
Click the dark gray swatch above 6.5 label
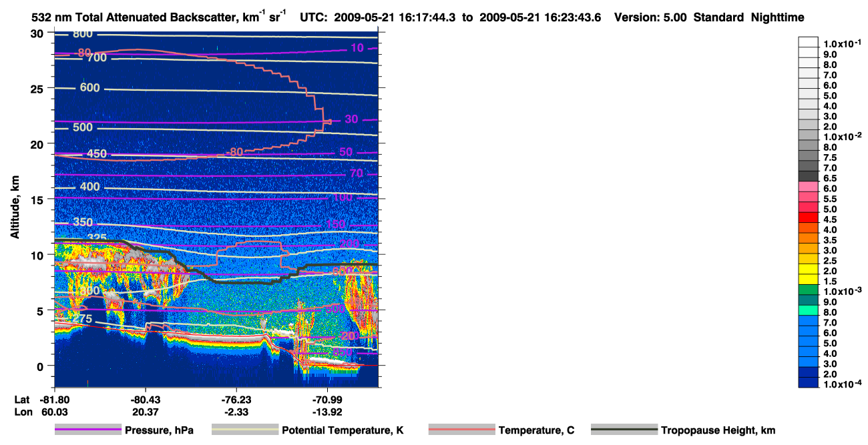pyautogui.click(x=808, y=175)
